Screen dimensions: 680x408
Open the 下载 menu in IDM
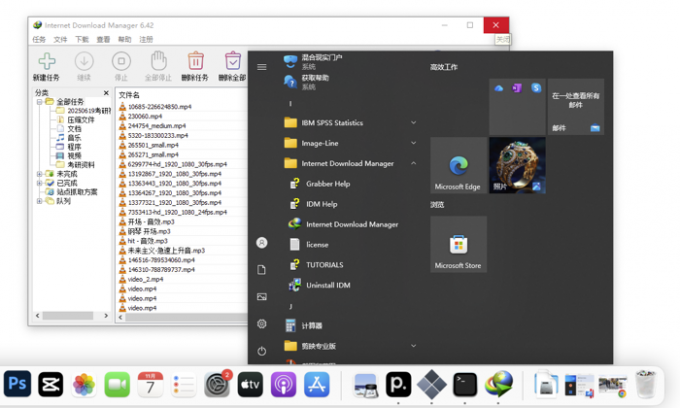[x=82, y=39]
